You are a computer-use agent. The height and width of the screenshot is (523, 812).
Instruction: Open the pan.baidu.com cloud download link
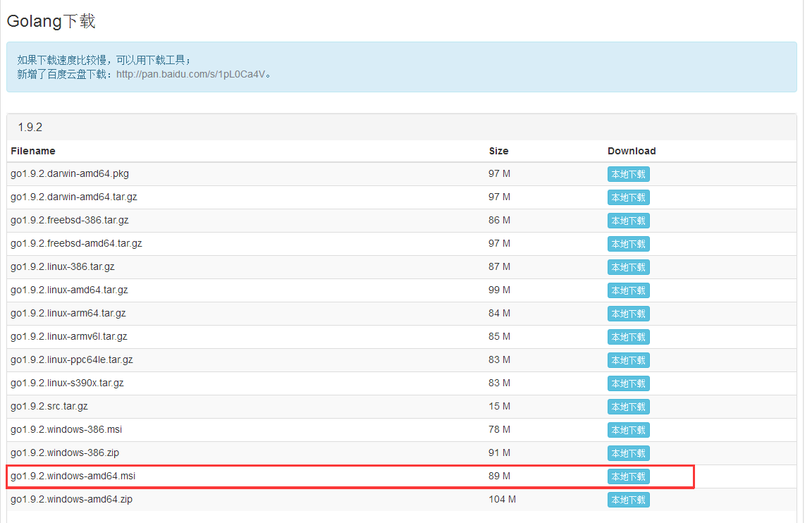(190, 74)
